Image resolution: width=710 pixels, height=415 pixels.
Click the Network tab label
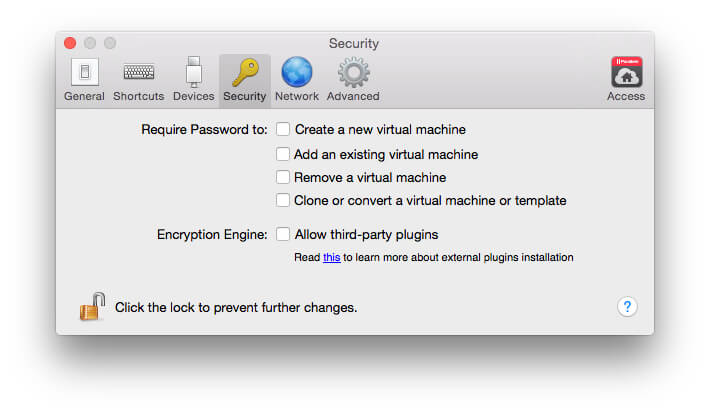[297, 96]
